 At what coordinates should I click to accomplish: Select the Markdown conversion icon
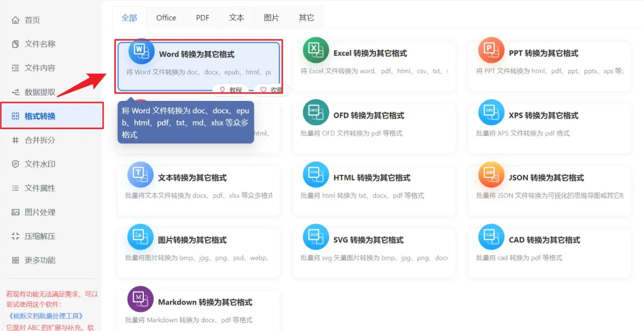(x=140, y=299)
